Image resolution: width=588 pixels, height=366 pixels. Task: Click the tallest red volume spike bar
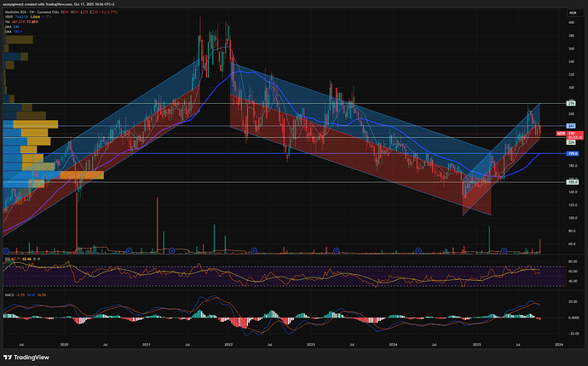coord(77,221)
